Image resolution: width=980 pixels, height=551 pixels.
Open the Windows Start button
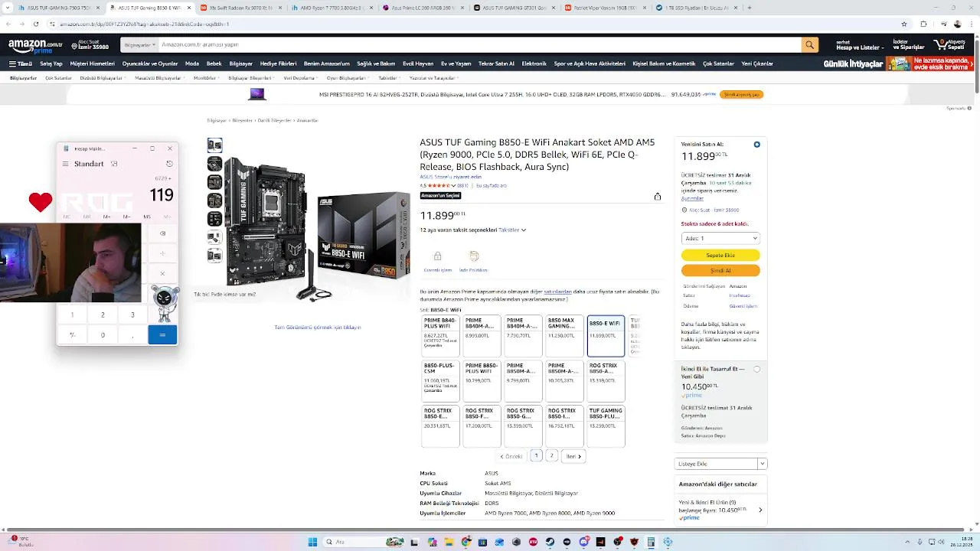[x=312, y=542]
